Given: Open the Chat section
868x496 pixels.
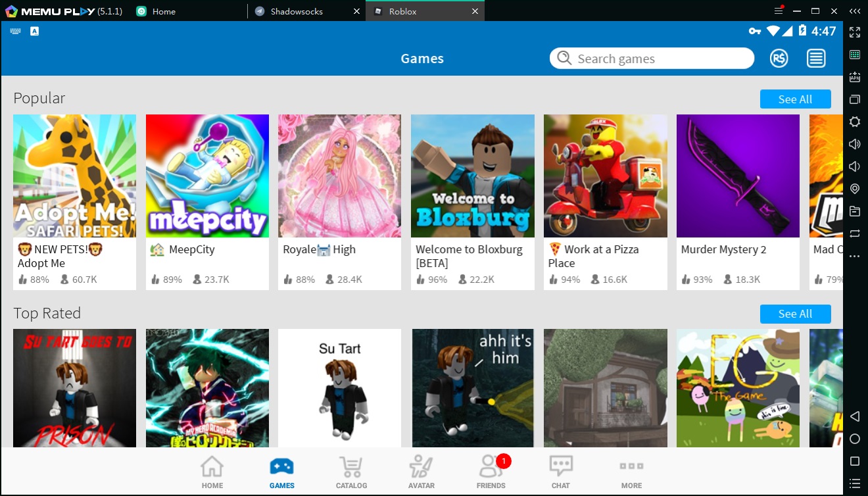Looking at the screenshot, I should pyautogui.click(x=560, y=472).
